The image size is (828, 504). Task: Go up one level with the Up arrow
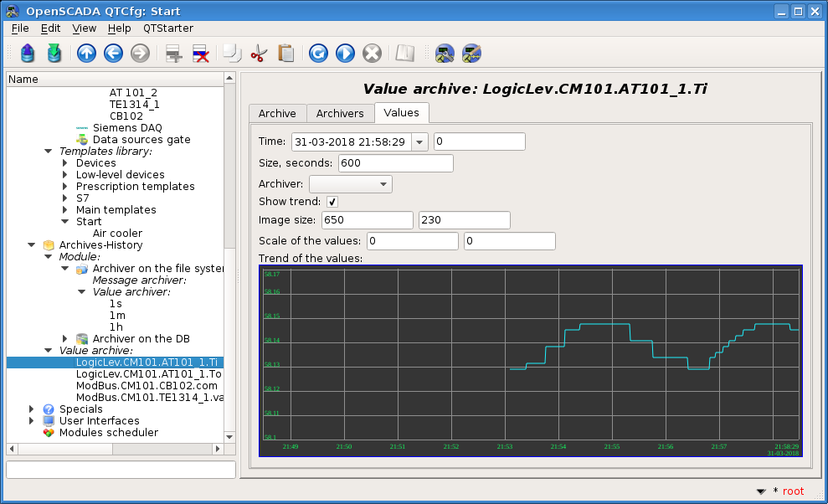coord(86,54)
